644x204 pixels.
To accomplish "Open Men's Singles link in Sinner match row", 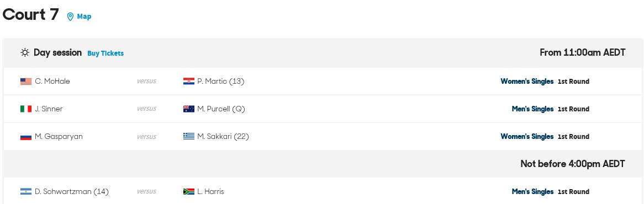I will pos(532,109).
